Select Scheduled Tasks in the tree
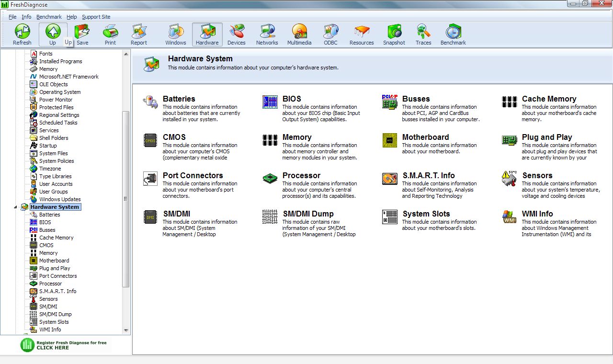 [58, 123]
